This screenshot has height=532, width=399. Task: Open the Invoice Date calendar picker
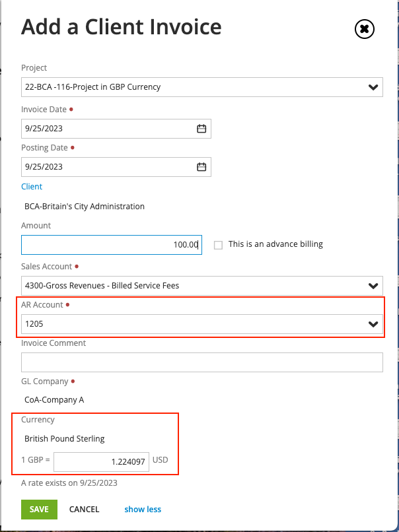pos(201,128)
